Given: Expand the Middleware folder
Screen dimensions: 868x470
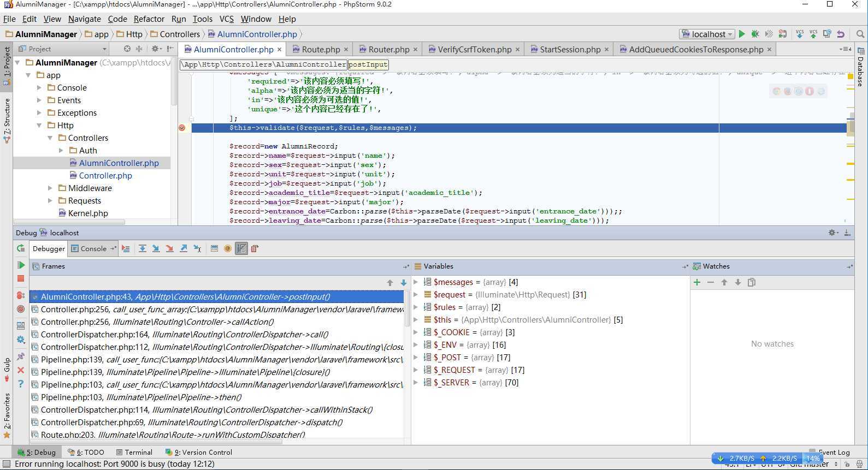Looking at the screenshot, I should 50,188.
